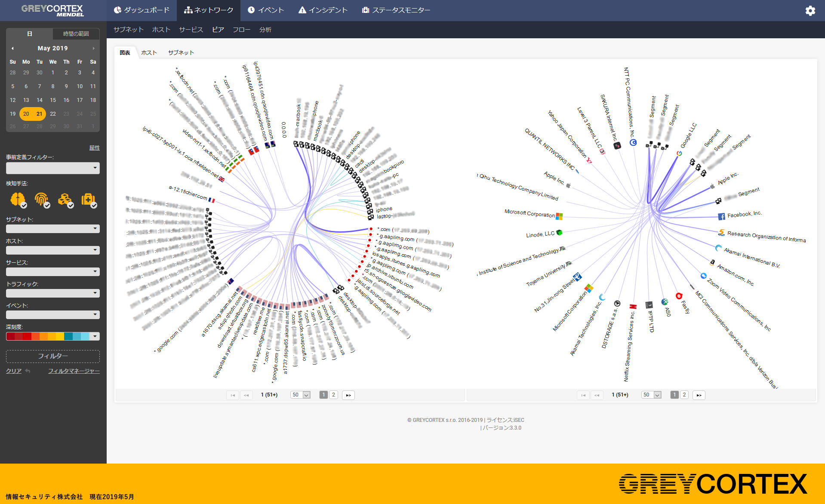Select the 日 tab above calendar
This screenshot has width=825, height=504.
pos(30,34)
